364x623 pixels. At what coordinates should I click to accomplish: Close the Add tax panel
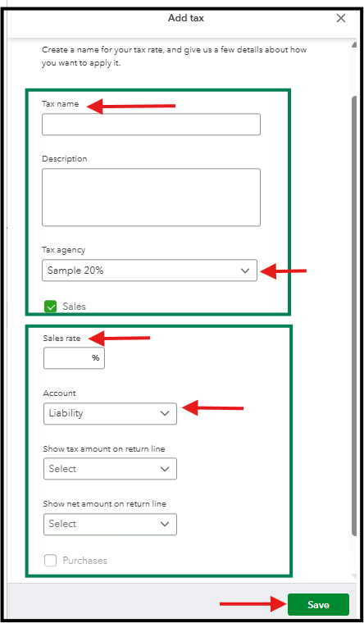pos(340,18)
